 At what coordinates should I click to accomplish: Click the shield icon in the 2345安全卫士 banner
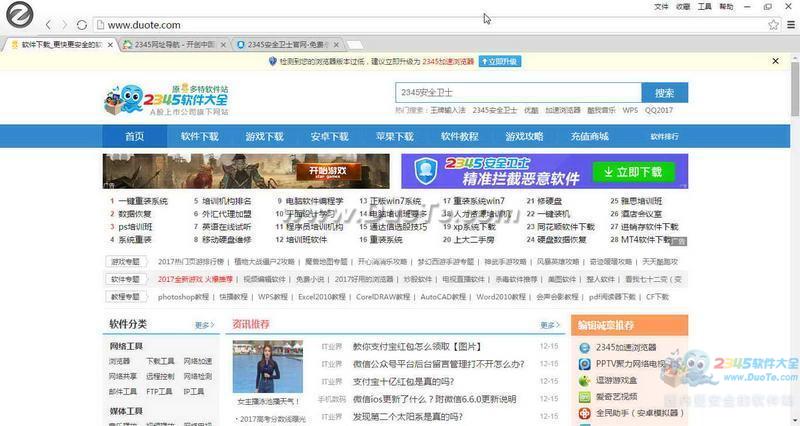pyautogui.click(x=426, y=171)
